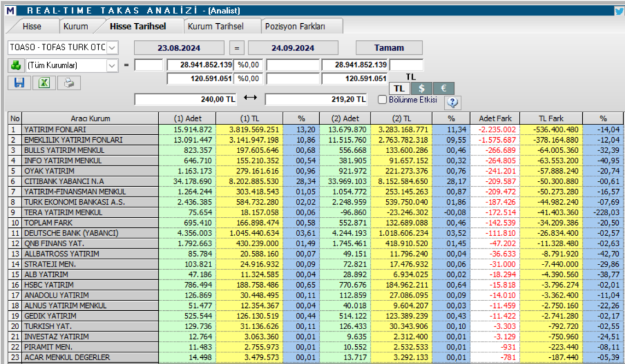Click the Twitter bird icon in title bar
Viewport: 625px width, 364px height.
[619, 11]
